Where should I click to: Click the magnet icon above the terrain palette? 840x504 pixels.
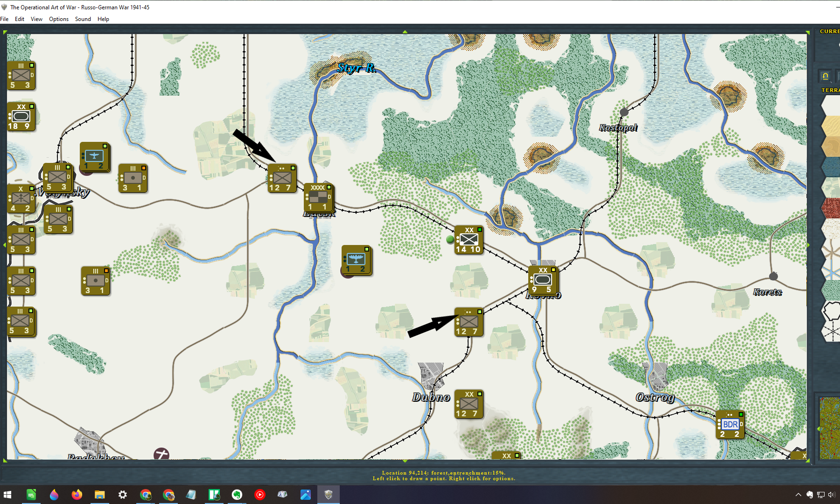point(825,76)
